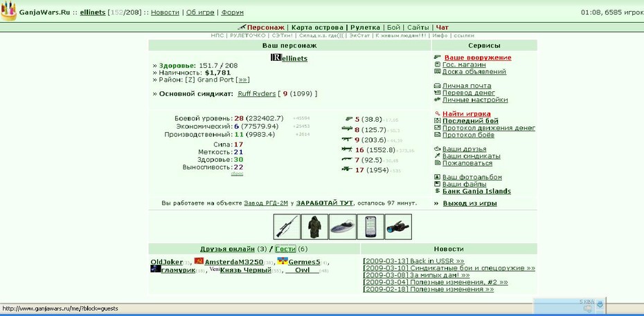Open friend profile OldJoker
This screenshot has height=316, width=644.
tap(166, 262)
